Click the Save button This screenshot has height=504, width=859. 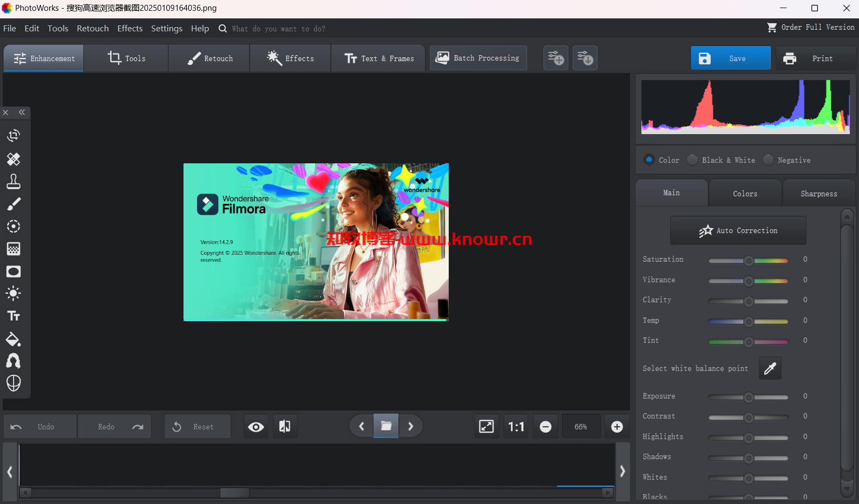(731, 58)
